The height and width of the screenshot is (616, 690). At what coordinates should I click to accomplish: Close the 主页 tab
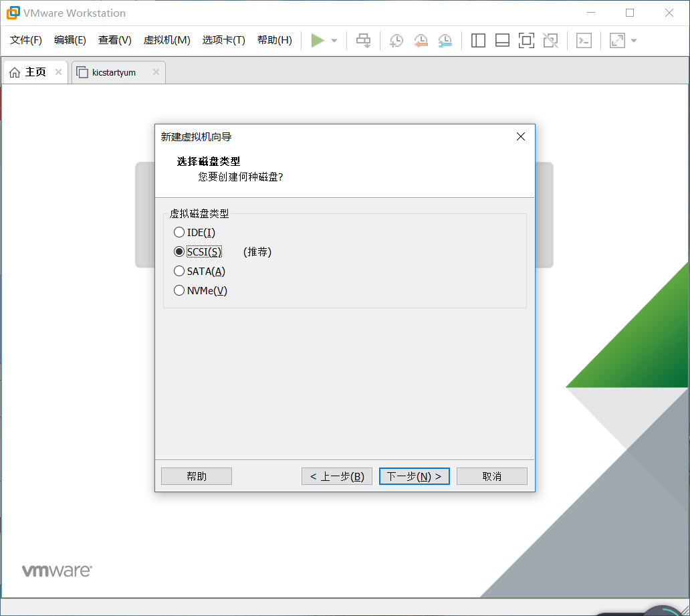[x=58, y=72]
